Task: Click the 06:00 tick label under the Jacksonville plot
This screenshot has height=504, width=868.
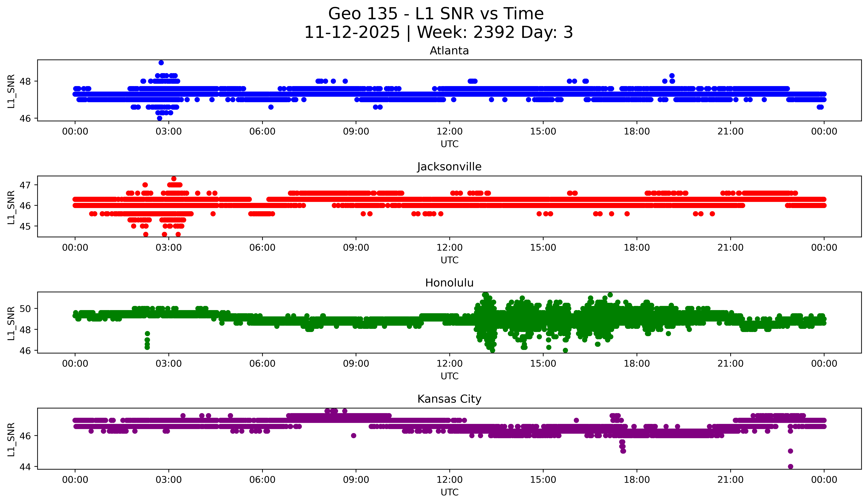Action: (x=262, y=248)
